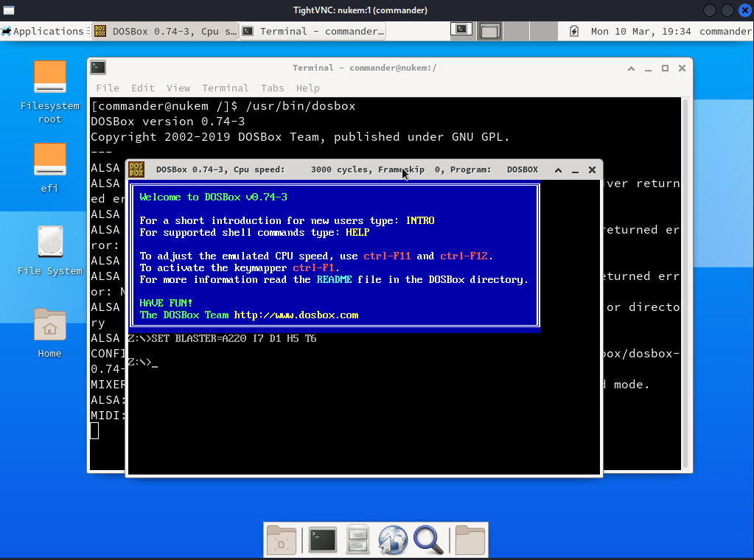
Task: Click the red ctrl-F11 text
Action: click(x=387, y=256)
